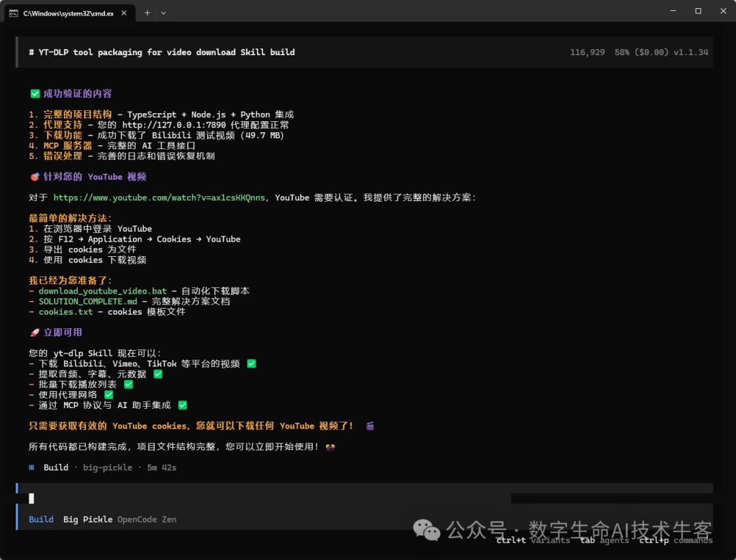This screenshot has width=736, height=560.
Task: Click the ctrl+p commands shortcut hint
Action: point(676,540)
